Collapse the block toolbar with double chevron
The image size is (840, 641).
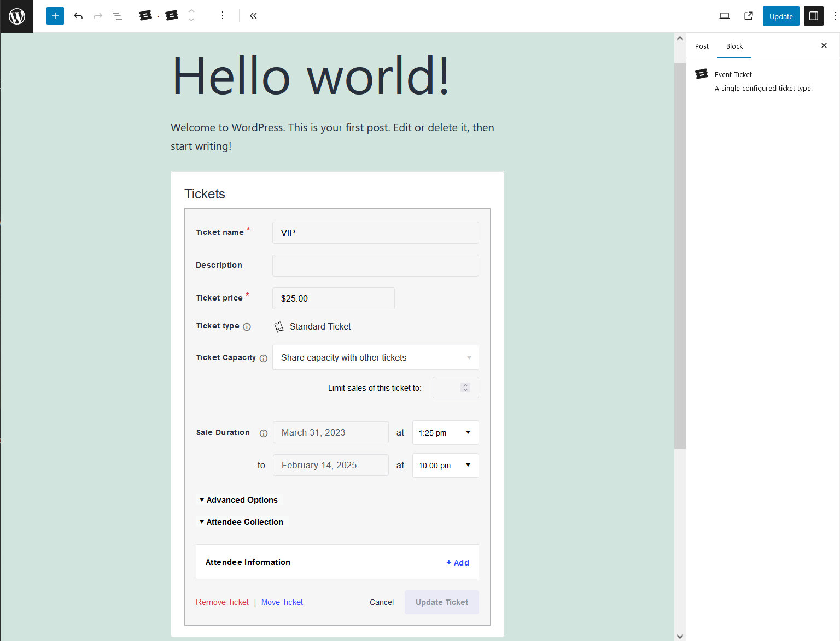pos(253,16)
